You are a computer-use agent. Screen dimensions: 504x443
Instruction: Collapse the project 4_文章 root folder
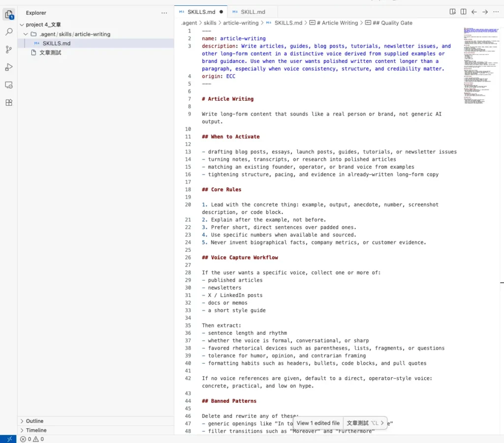(x=22, y=25)
